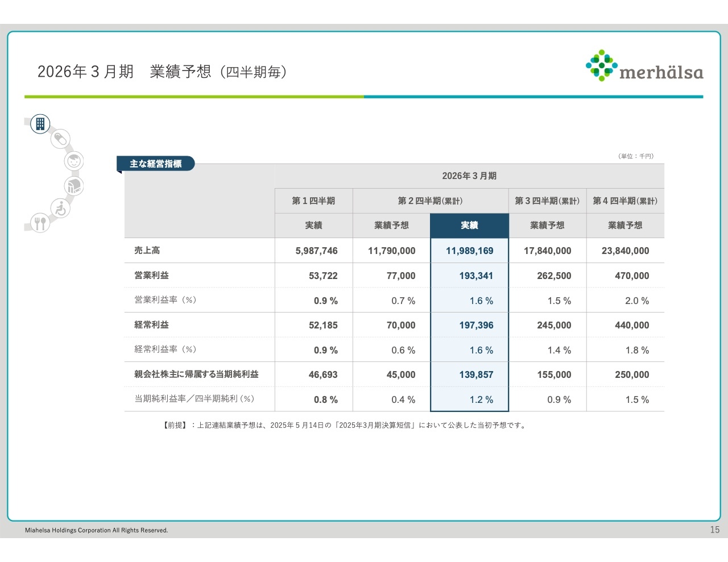Click the merhälsa logo
The width and height of the screenshot is (728, 562).
pos(644,66)
